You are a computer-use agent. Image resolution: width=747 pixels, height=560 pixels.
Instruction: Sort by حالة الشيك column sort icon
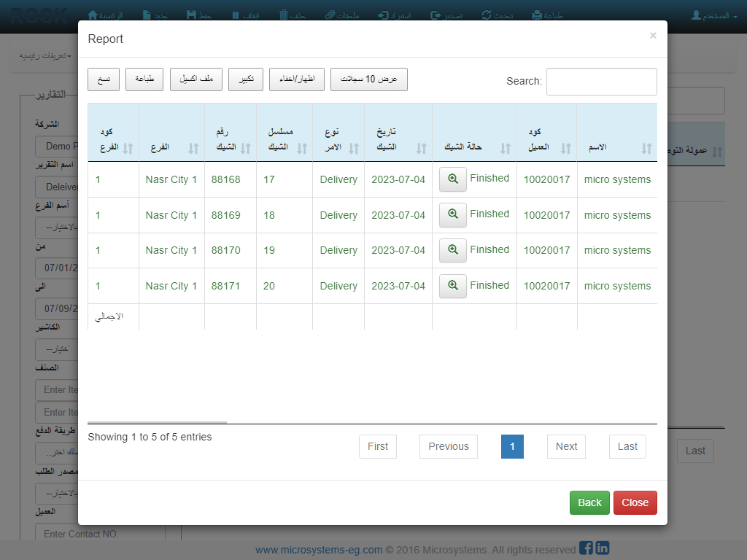click(505, 148)
